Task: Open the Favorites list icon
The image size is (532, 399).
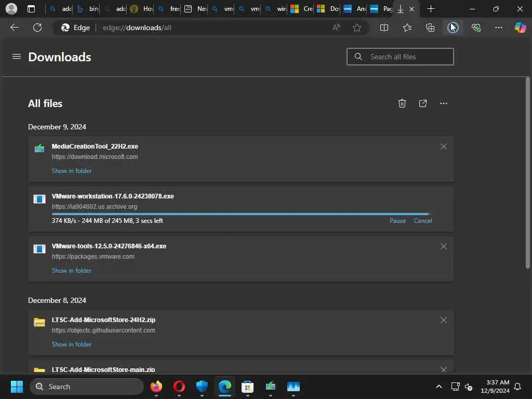Action: pyautogui.click(x=407, y=28)
